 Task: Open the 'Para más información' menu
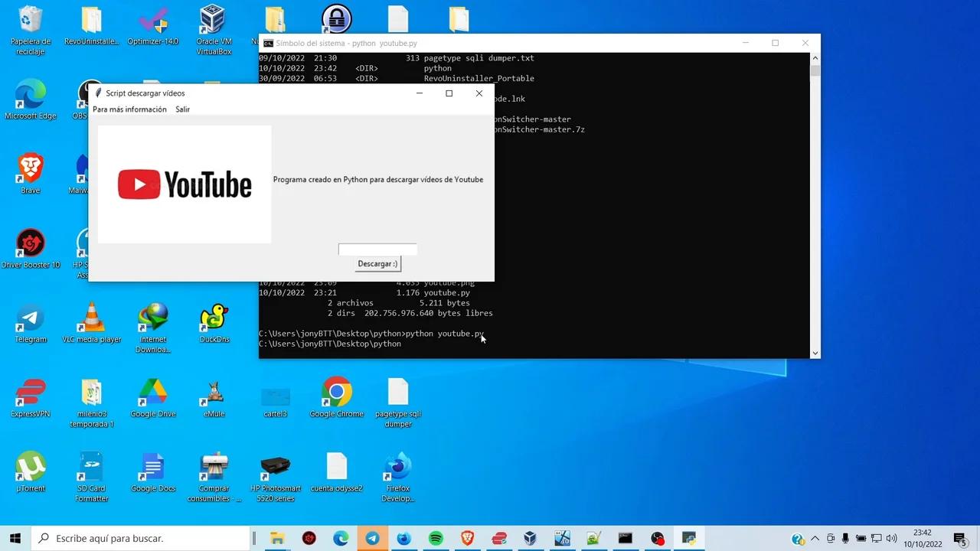coord(129,109)
